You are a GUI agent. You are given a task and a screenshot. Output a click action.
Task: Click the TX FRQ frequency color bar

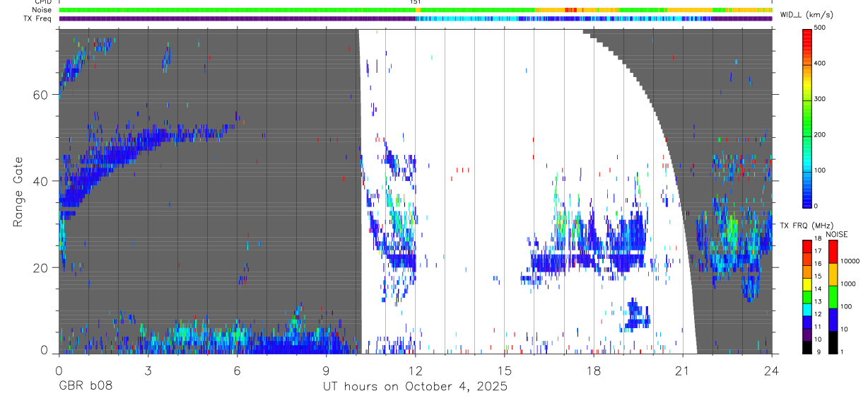point(807,296)
